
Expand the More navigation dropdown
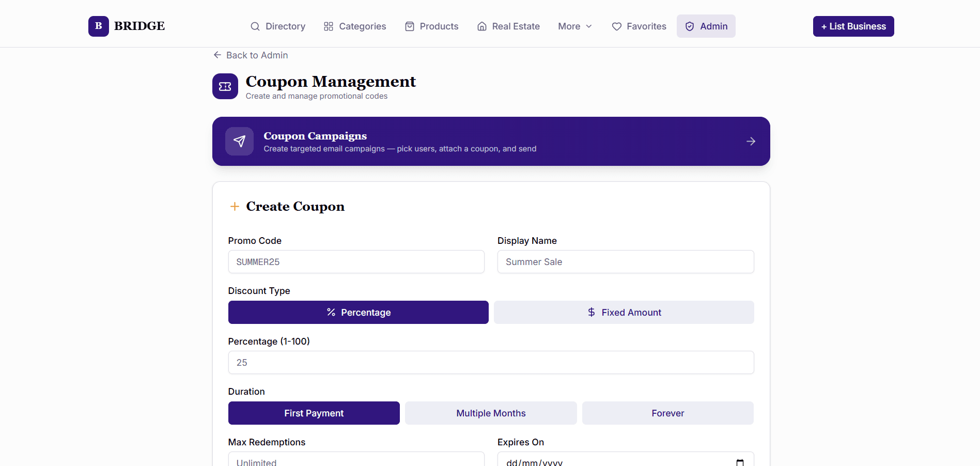575,26
